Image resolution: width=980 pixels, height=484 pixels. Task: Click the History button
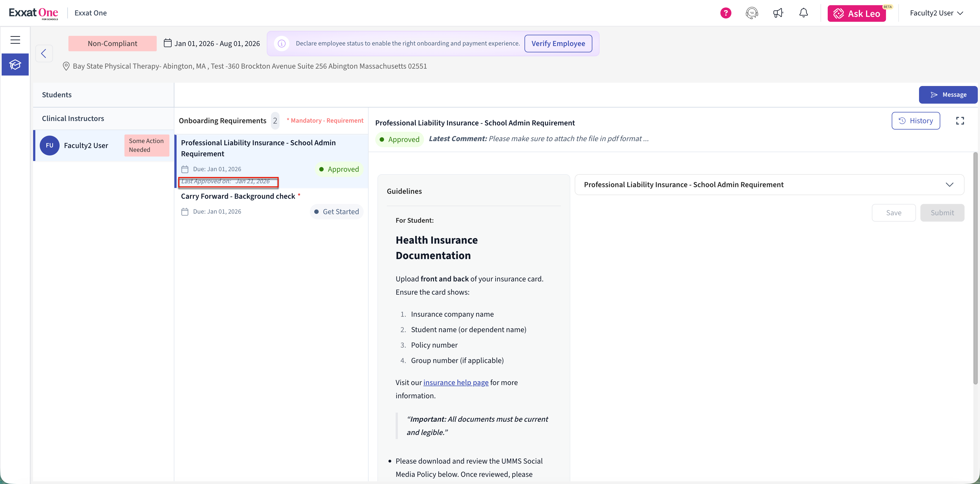(915, 121)
